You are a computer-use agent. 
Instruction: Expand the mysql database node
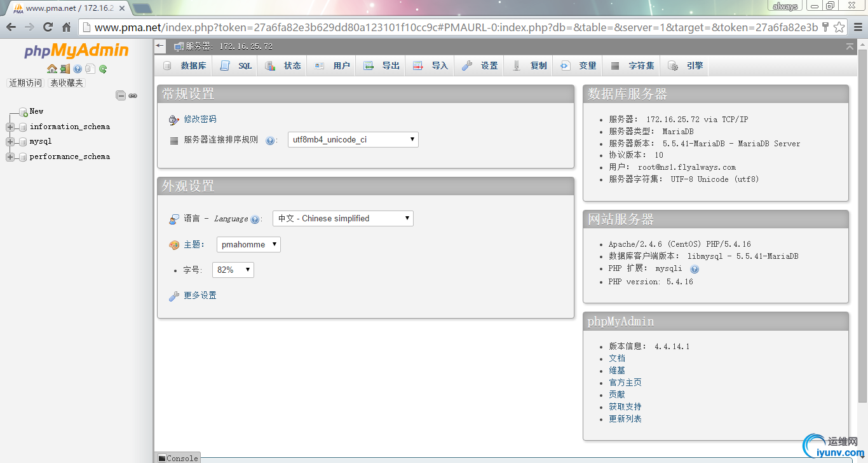[10, 142]
